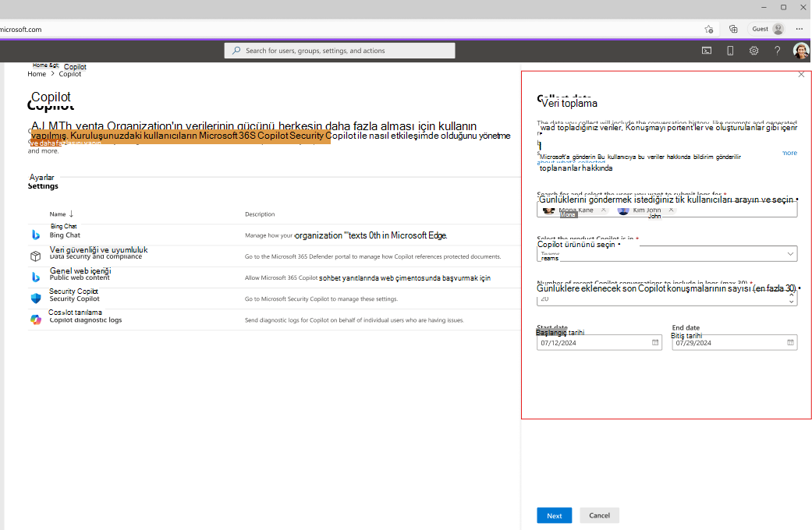
Task: Open the account avatar in the header
Action: tap(800, 51)
